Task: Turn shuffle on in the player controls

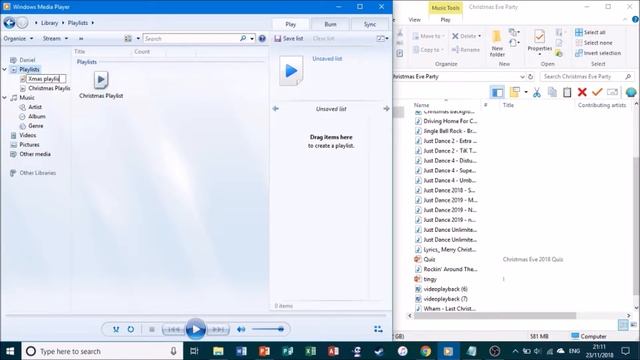Action: 116,329
